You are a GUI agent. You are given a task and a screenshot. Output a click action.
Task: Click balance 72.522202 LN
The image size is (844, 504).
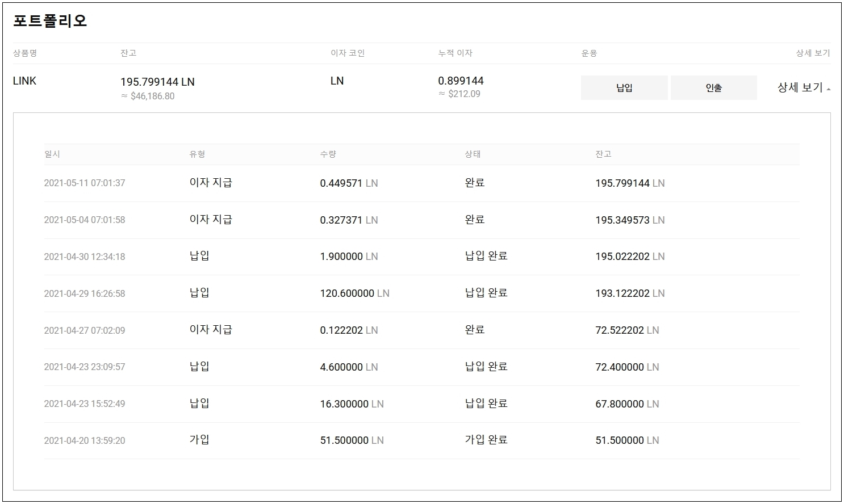(x=627, y=330)
